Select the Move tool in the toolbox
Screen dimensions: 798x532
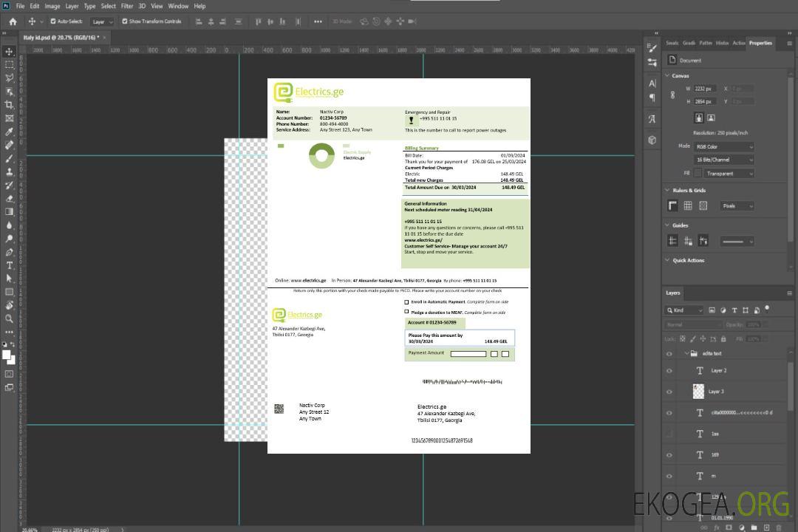[9, 52]
